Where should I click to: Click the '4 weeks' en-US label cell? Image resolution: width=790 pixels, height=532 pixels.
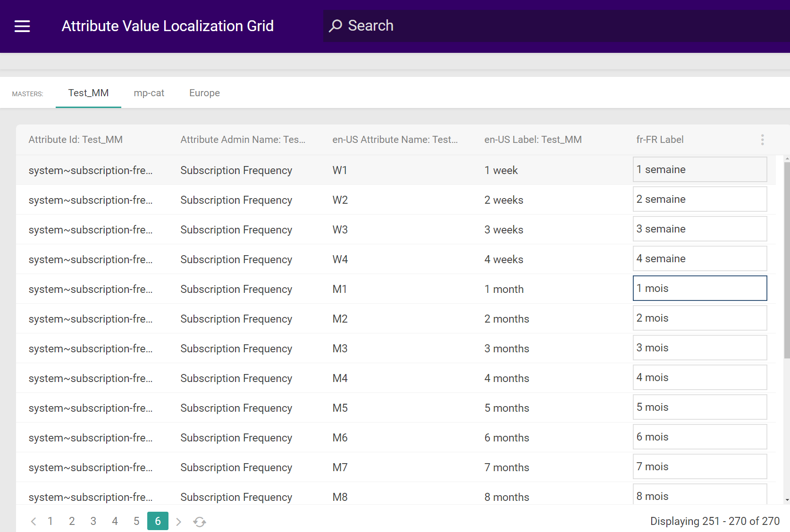click(504, 259)
